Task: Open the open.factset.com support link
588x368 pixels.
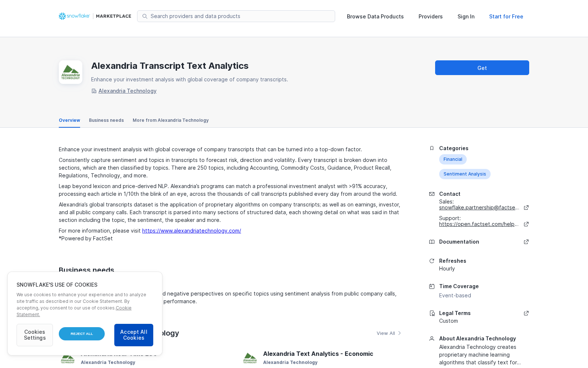Action: [479, 224]
